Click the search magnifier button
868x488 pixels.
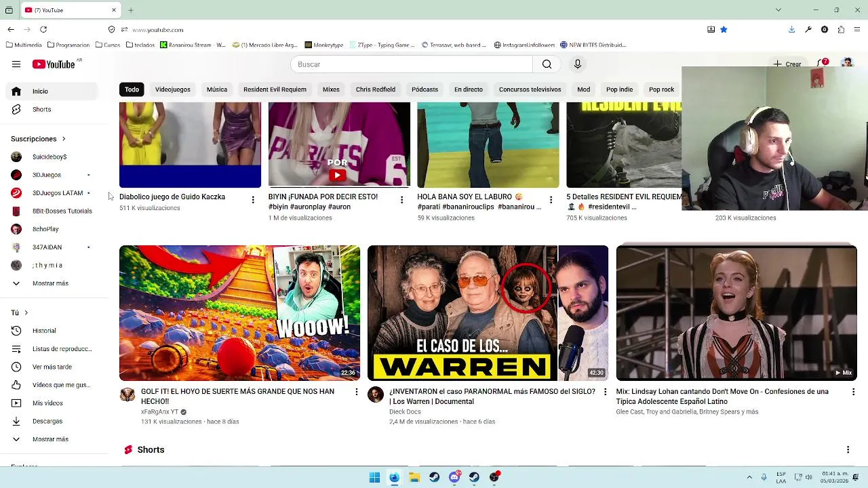[547, 64]
